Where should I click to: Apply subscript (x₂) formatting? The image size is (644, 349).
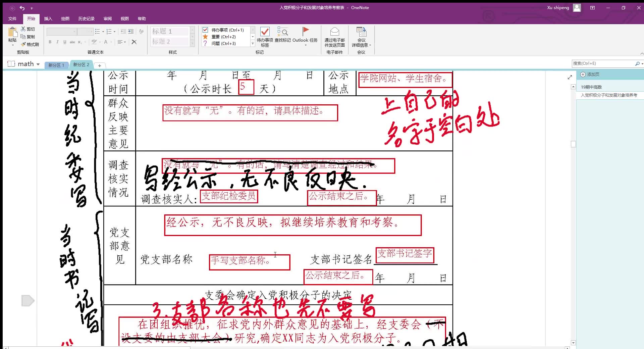coord(80,42)
